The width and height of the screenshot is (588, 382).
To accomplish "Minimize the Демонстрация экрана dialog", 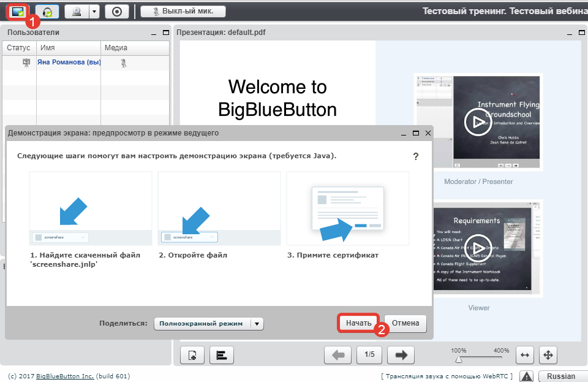I will [x=404, y=134].
